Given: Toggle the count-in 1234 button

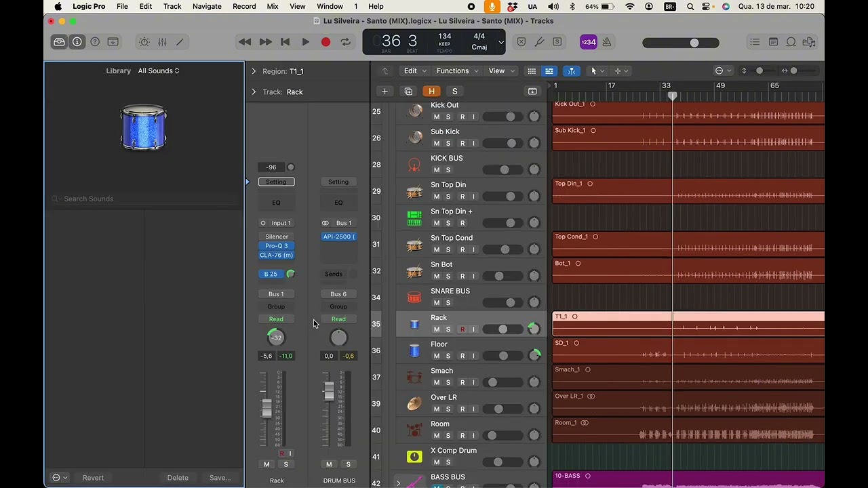Looking at the screenshot, I should (x=589, y=42).
